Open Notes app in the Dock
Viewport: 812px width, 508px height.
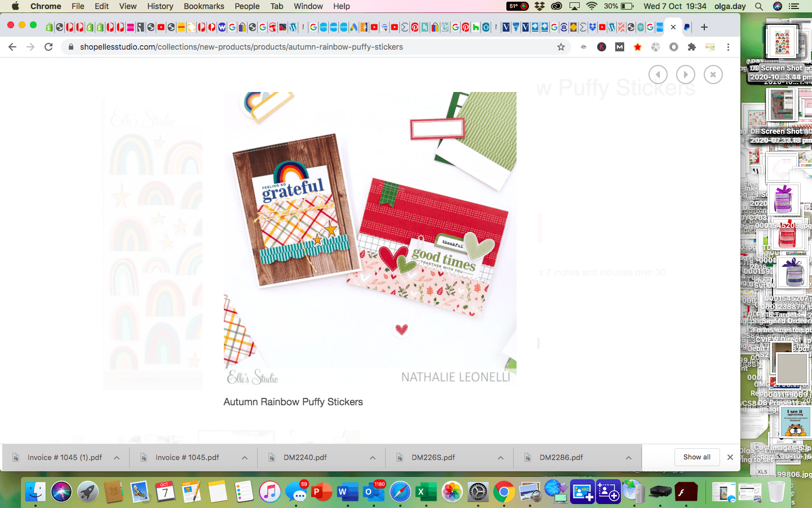point(218,492)
